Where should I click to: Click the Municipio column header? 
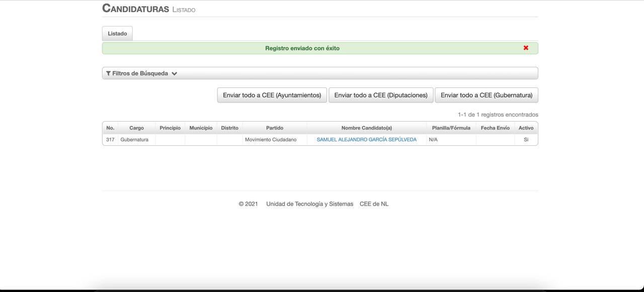pos(201,128)
